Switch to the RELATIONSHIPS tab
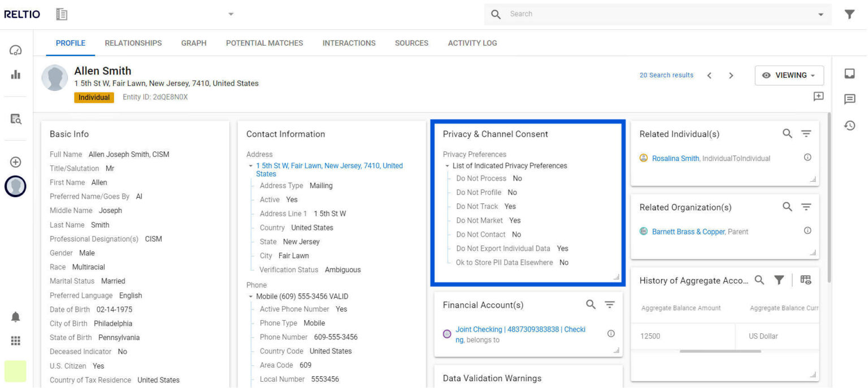This screenshot has width=868, height=388. 133,43
